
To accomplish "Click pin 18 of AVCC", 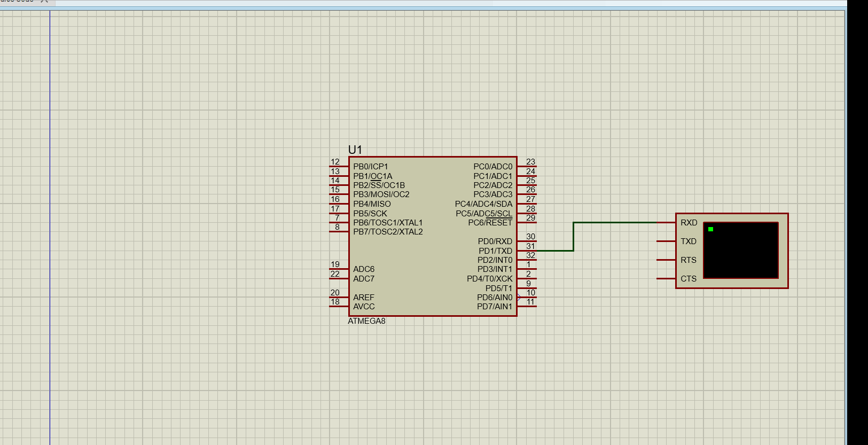I will (339, 307).
